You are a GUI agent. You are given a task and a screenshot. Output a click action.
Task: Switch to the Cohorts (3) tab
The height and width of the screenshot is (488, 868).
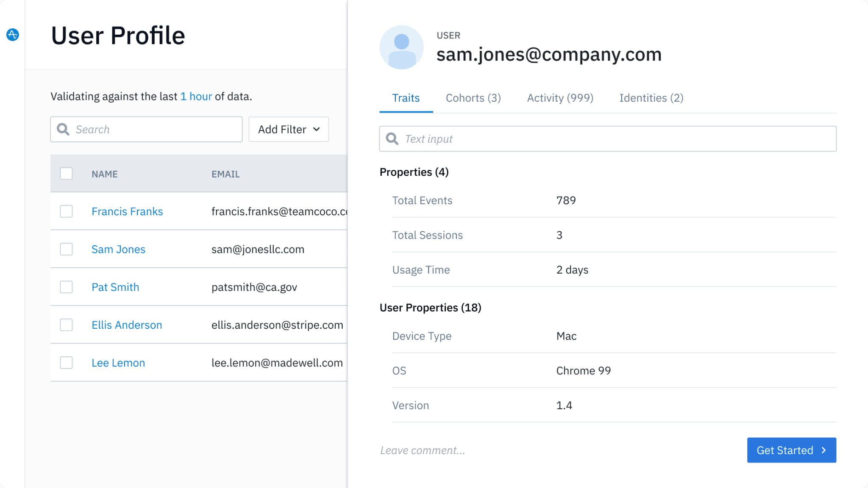point(473,98)
